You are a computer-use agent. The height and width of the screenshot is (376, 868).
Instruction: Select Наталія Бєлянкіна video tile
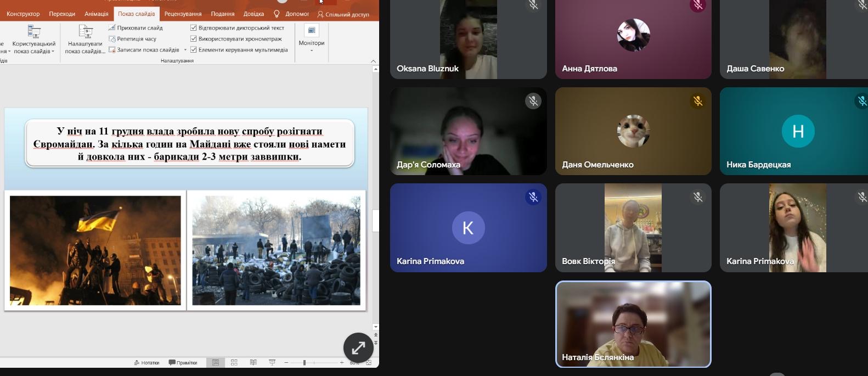(633, 324)
